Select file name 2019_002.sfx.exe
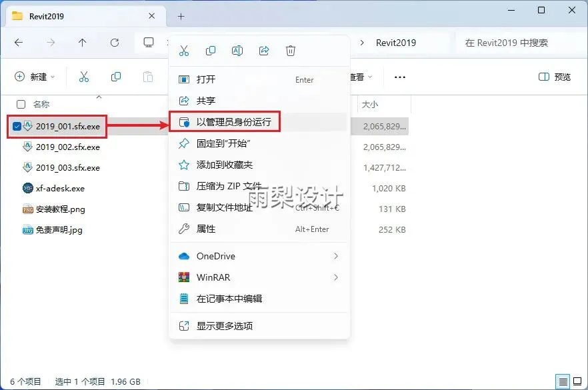588x390 pixels. 68,147
